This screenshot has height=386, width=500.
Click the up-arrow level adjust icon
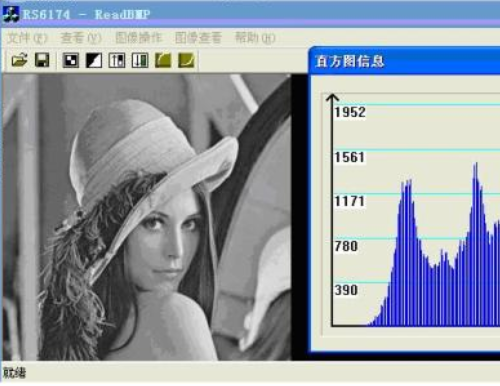pyautogui.click(x=117, y=61)
